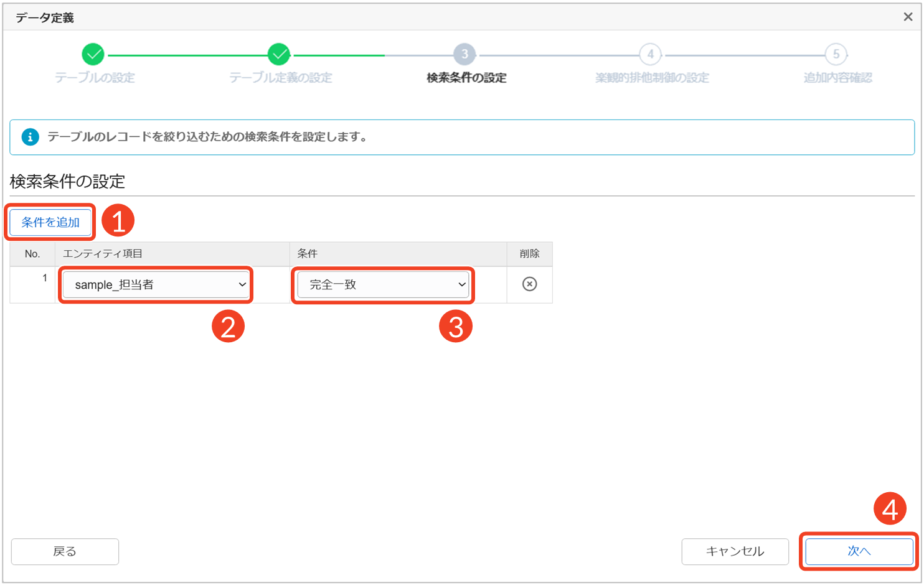This screenshot has height=588, width=924.
Task: Click the step 5 circle in the wizard
Action: pyautogui.click(x=836, y=55)
